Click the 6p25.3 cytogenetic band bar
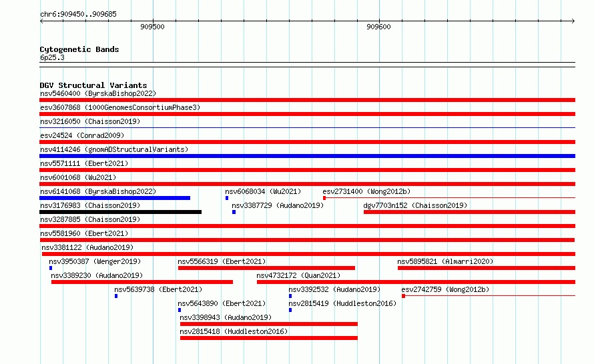 click(x=307, y=65)
